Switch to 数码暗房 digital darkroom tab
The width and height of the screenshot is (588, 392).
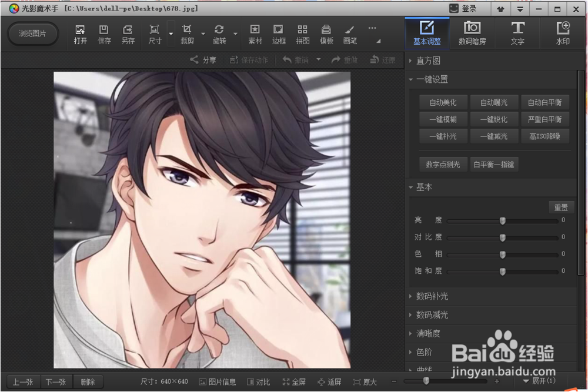point(472,33)
